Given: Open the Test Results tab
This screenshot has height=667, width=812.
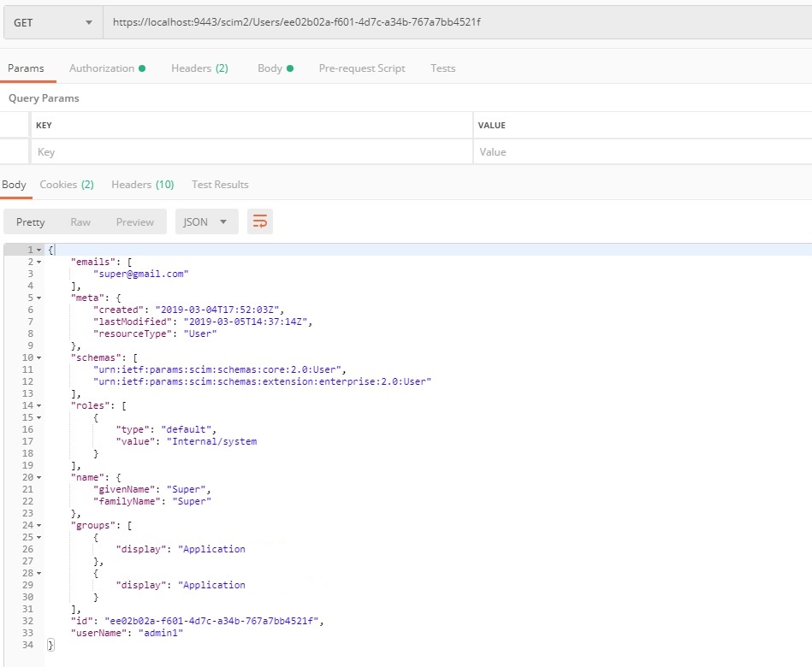Looking at the screenshot, I should tap(220, 185).
